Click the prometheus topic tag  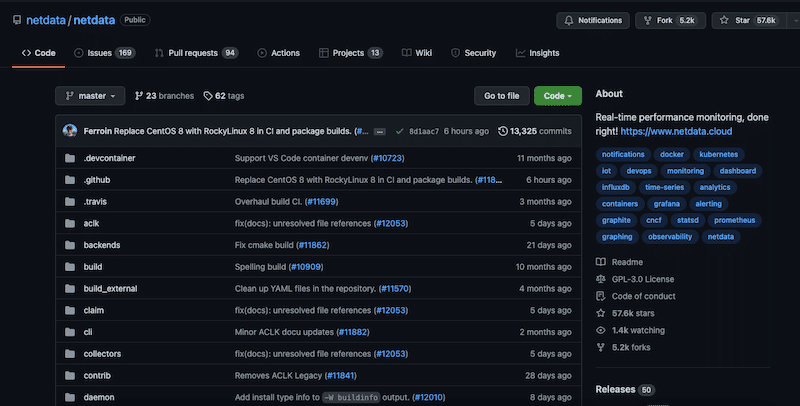[x=734, y=220]
